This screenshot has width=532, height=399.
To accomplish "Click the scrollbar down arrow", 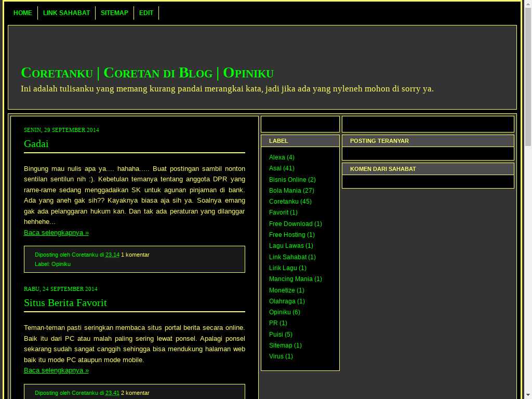I will coord(527,394).
